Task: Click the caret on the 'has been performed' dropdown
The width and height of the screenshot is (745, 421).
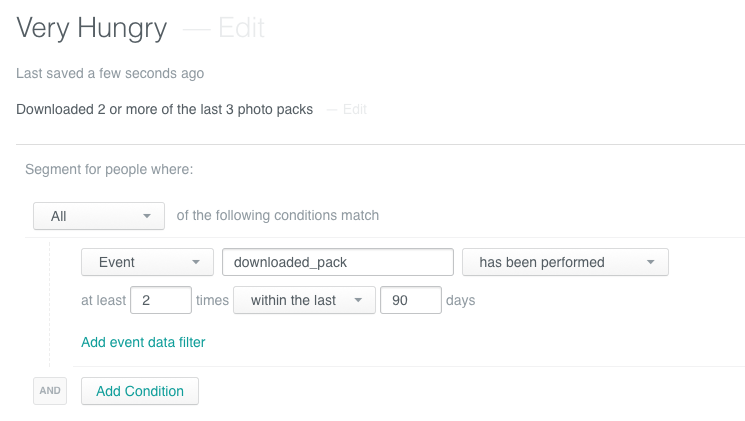Action: pos(651,262)
